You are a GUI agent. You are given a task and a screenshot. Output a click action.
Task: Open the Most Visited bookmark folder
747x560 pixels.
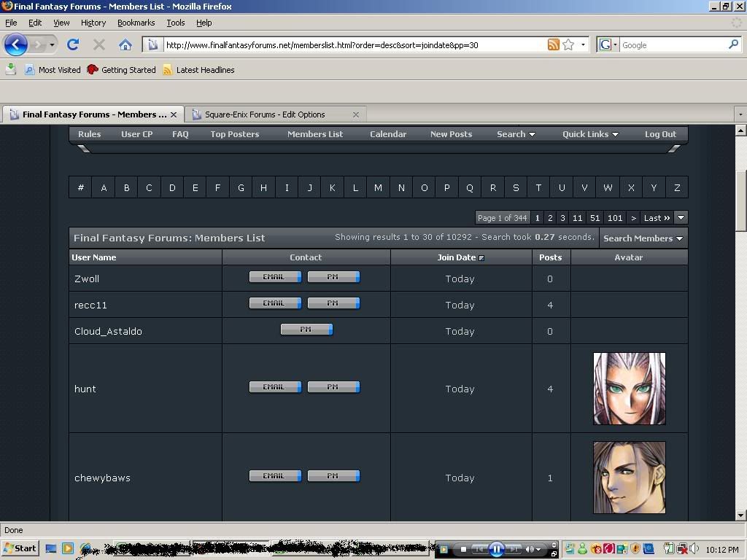(x=53, y=70)
